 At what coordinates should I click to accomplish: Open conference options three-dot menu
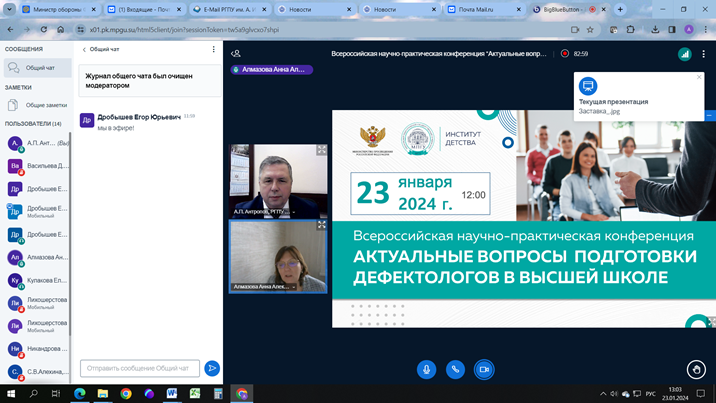click(x=705, y=55)
